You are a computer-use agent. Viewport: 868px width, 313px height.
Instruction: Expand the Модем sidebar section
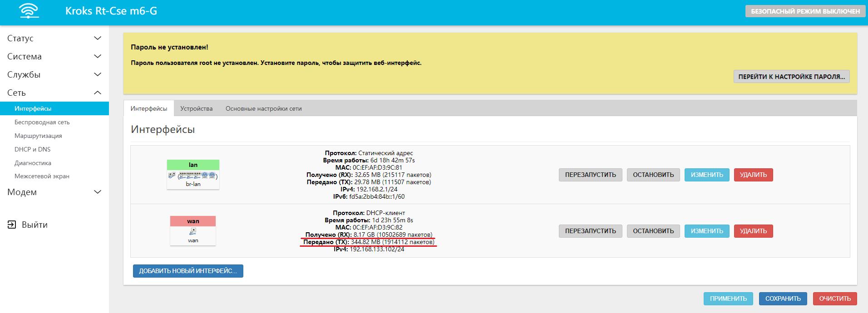click(54, 192)
